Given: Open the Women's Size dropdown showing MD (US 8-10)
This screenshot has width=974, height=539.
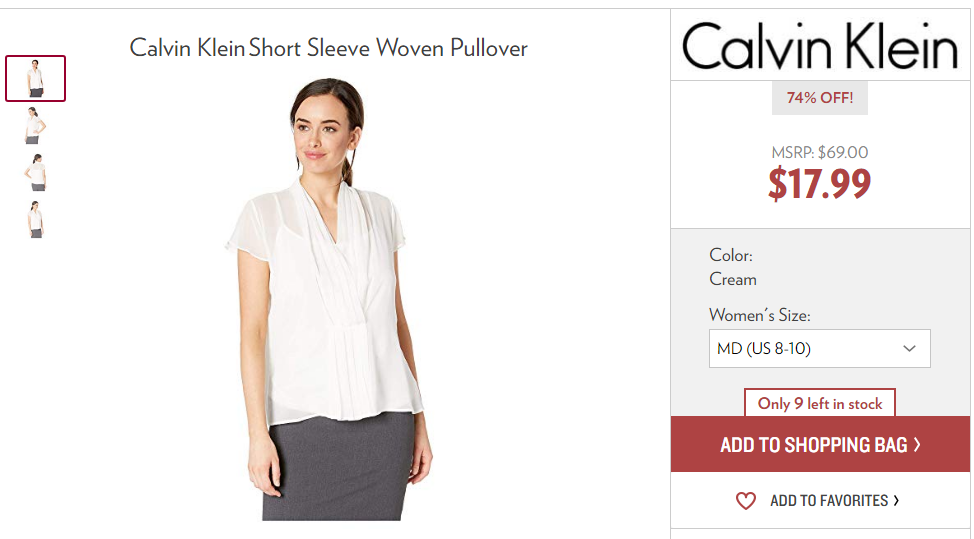Looking at the screenshot, I should click(819, 348).
